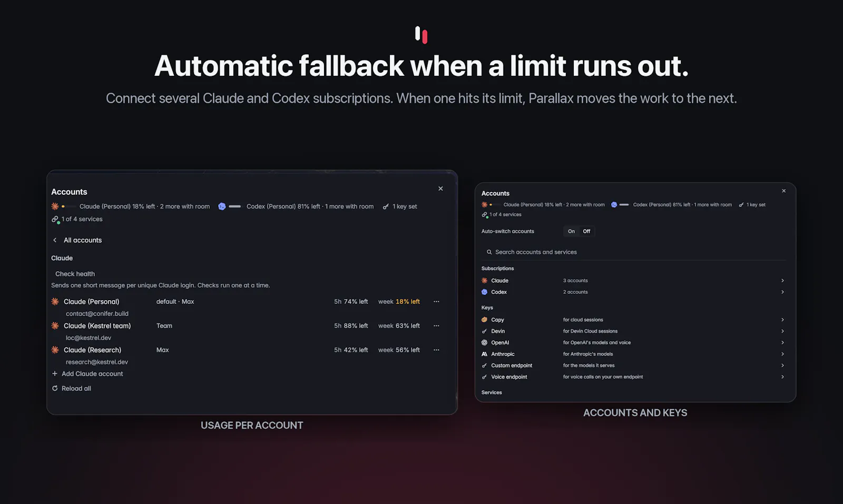This screenshot has width=843, height=504.
Task: Click Check health button
Action: 75,274
